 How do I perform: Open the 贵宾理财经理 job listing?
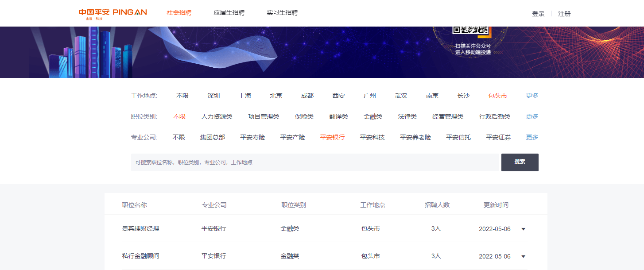coord(141,229)
